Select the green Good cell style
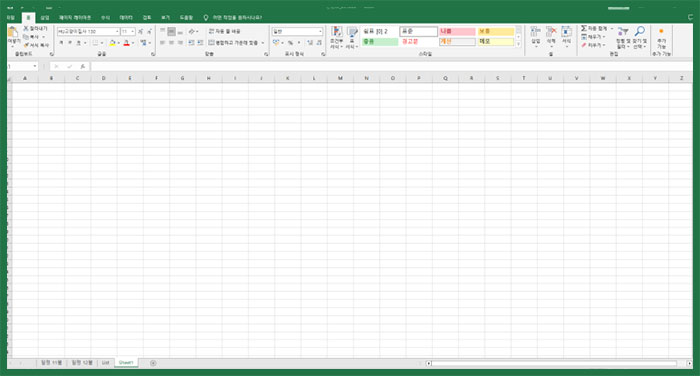 click(380, 42)
